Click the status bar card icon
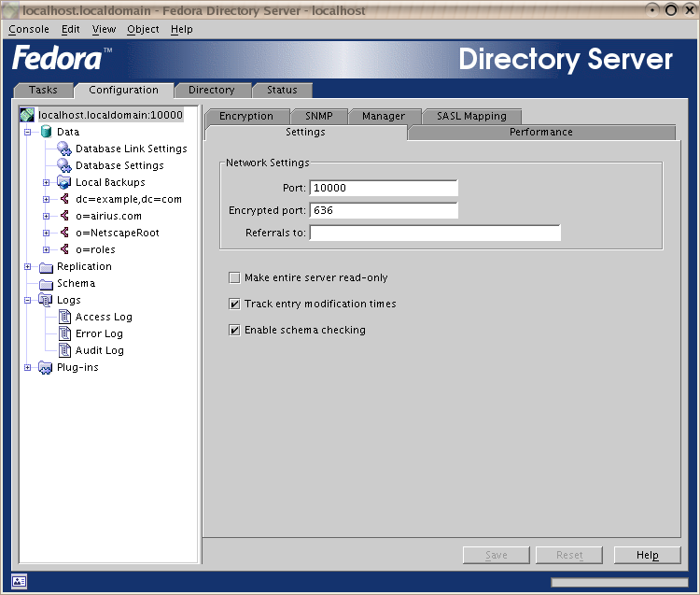This screenshot has width=700, height=595. (x=19, y=581)
